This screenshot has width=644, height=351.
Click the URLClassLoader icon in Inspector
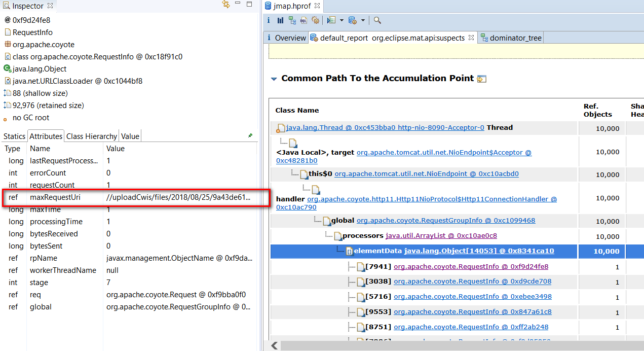click(8, 81)
